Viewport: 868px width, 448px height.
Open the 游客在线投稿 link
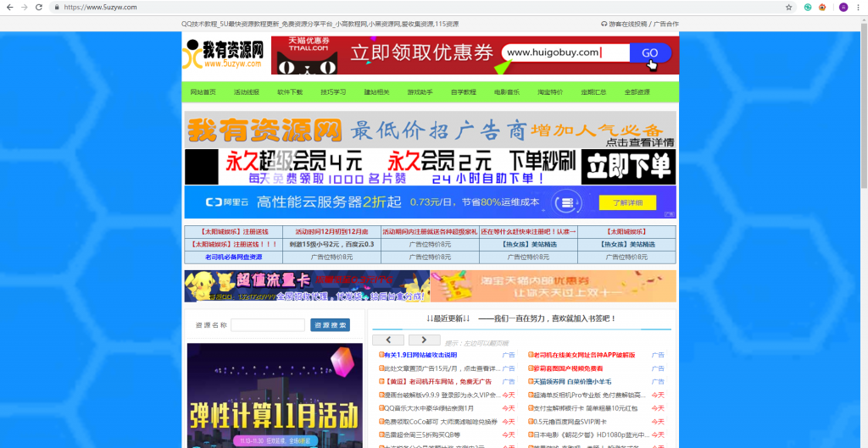pos(628,24)
